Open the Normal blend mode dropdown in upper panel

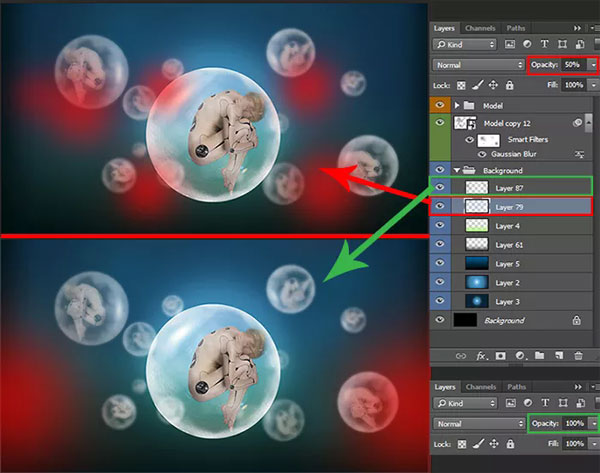(x=478, y=65)
